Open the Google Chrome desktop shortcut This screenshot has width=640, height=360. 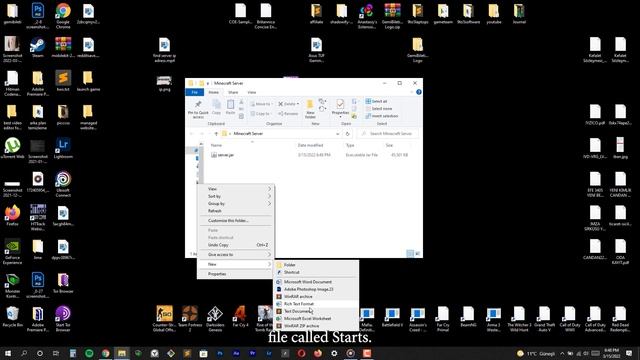tap(63, 16)
